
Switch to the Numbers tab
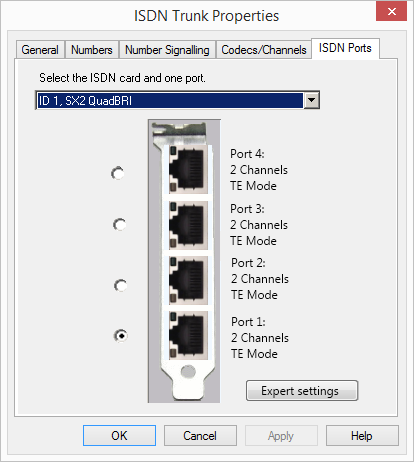point(92,50)
